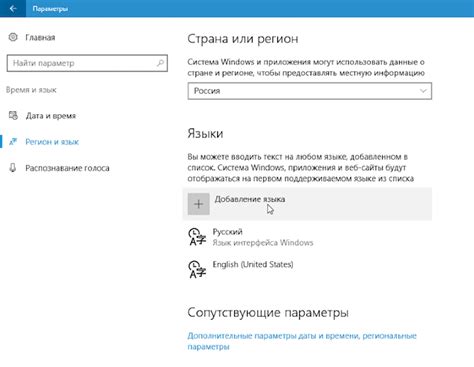Image resolution: width=474 pixels, height=367 pixels.
Task: Focus the Найти параметр search box
Action: click(87, 63)
